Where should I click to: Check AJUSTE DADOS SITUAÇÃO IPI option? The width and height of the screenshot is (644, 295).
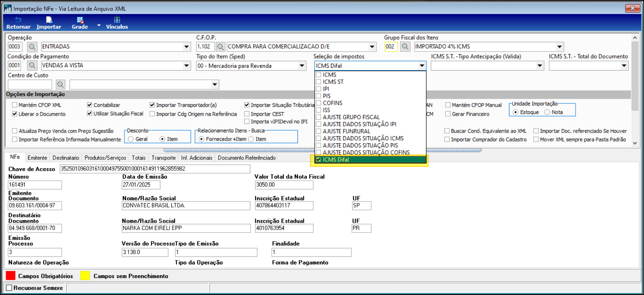click(318, 124)
